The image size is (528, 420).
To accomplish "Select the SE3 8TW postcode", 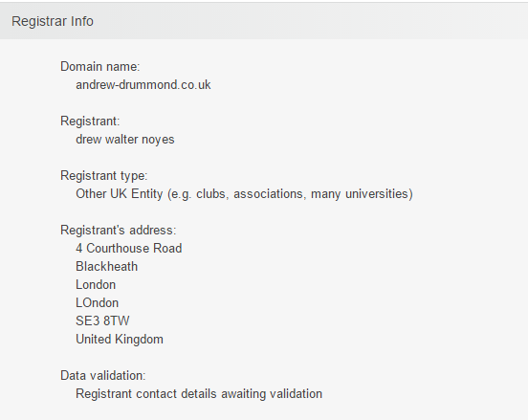I will (102, 321).
